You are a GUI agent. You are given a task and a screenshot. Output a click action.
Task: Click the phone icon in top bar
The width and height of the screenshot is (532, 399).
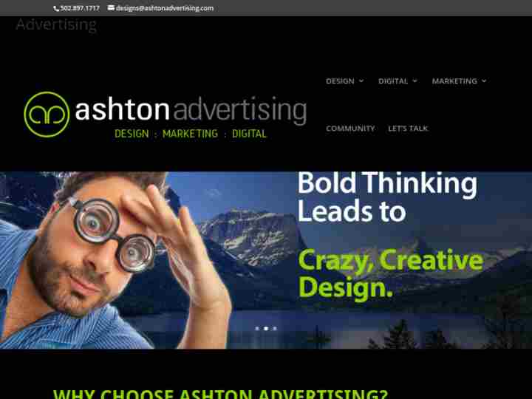(x=56, y=8)
